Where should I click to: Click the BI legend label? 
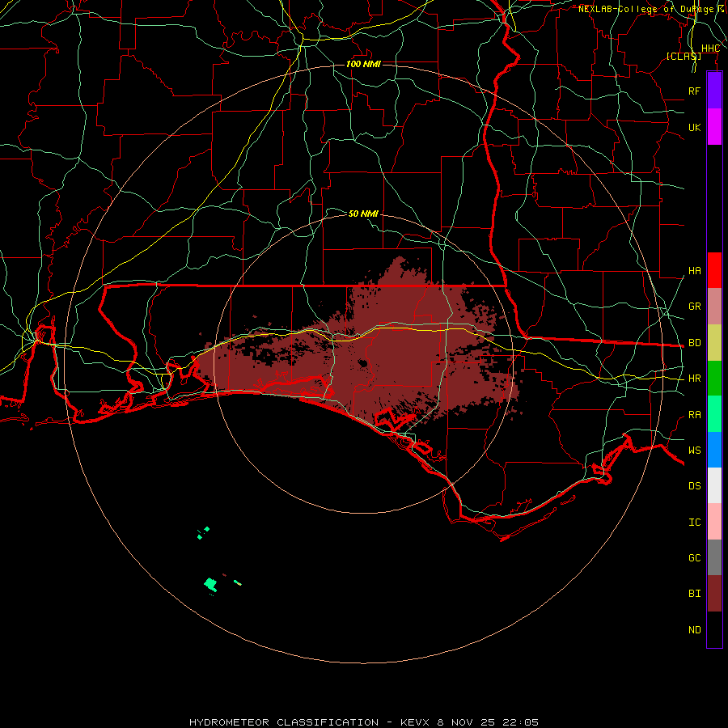click(694, 594)
